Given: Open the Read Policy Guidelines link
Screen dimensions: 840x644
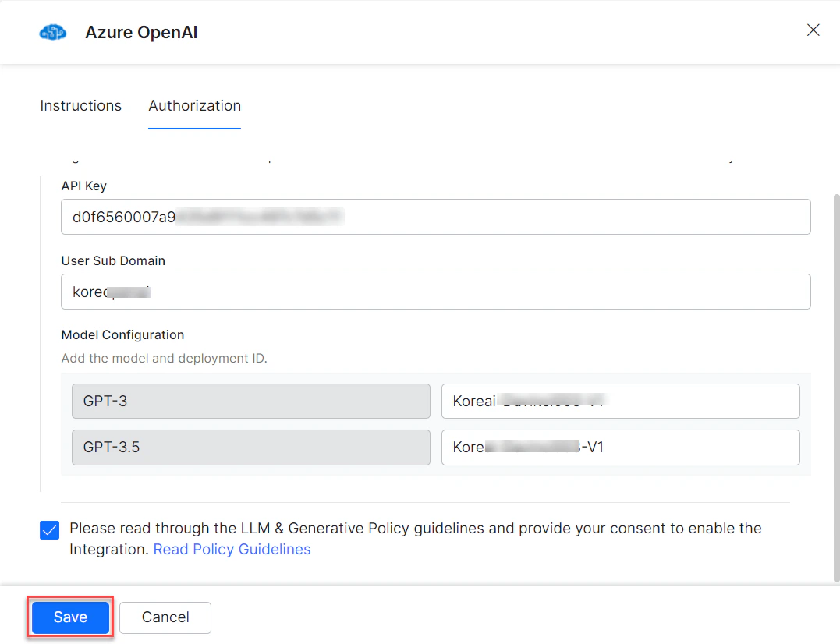Looking at the screenshot, I should pyautogui.click(x=232, y=549).
